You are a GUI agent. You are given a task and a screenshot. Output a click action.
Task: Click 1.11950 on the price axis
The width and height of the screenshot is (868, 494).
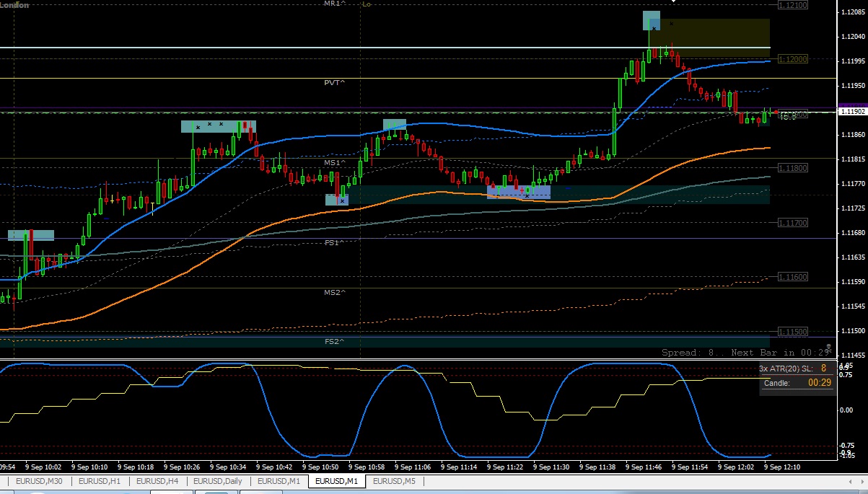pyautogui.click(x=853, y=86)
